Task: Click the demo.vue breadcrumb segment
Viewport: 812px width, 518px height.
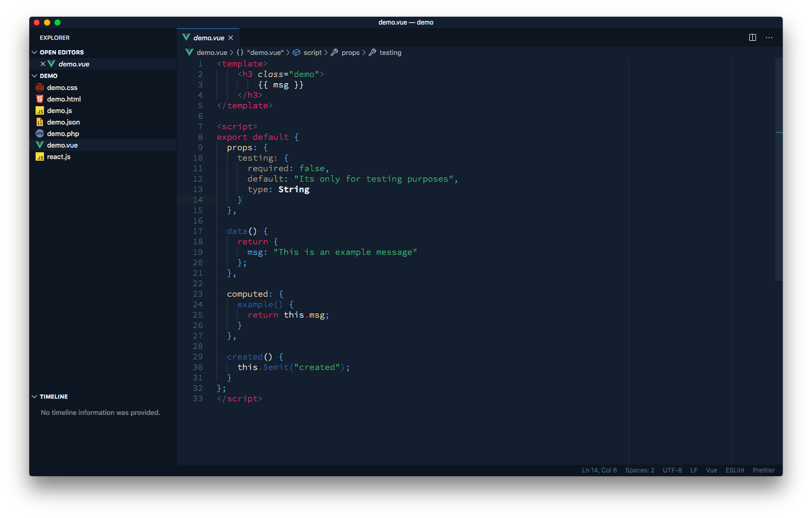Action: coord(212,52)
